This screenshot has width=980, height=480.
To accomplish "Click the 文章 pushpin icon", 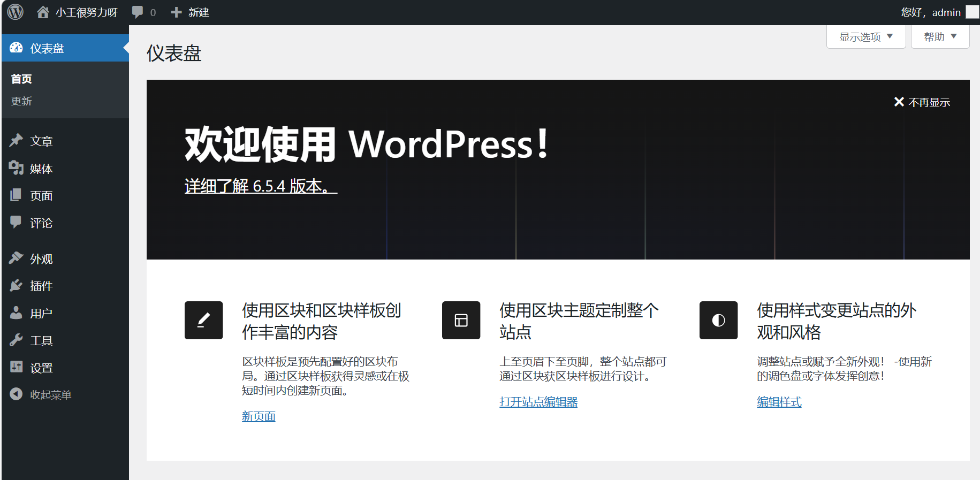I will pos(16,140).
